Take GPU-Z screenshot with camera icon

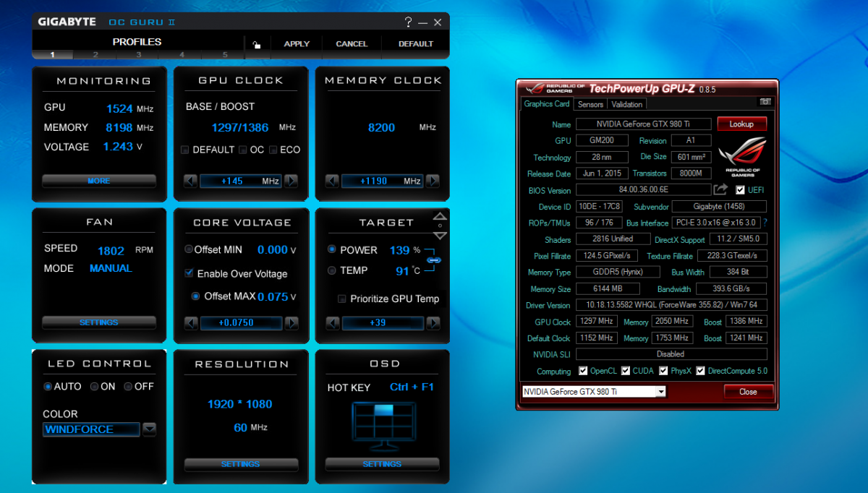click(765, 102)
